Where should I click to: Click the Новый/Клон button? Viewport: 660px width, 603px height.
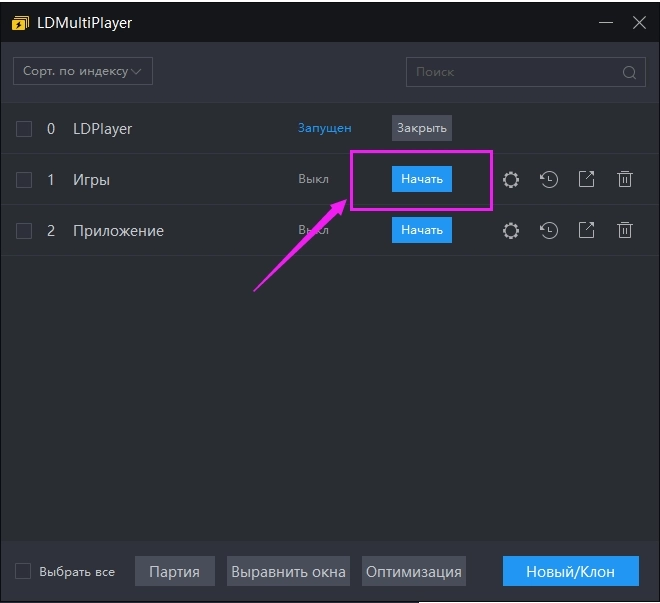(570, 572)
